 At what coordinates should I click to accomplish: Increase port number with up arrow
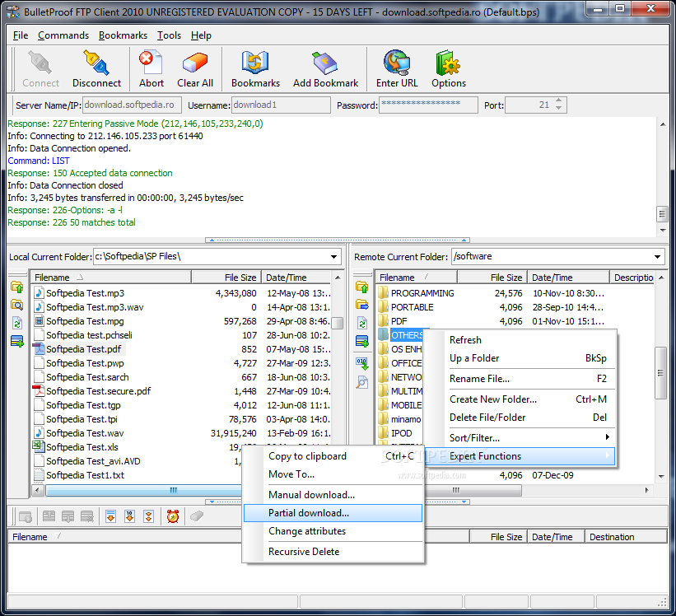(x=559, y=100)
